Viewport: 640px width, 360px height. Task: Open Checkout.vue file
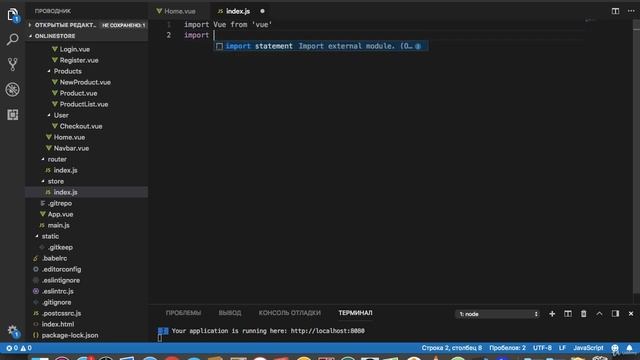[81, 126]
